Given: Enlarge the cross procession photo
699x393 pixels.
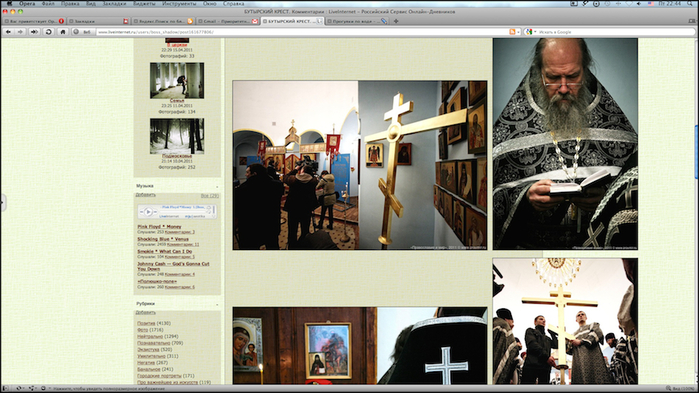Looking at the screenshot, I should pos(565,321).
